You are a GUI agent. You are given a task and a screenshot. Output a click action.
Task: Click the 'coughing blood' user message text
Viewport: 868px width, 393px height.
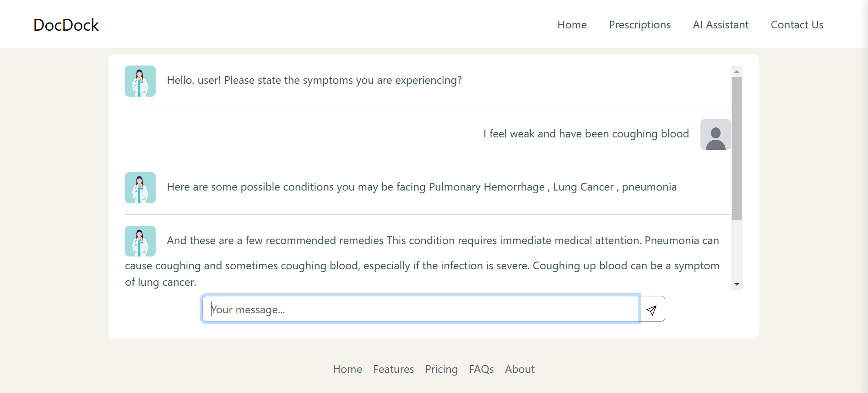click(586, 134)
